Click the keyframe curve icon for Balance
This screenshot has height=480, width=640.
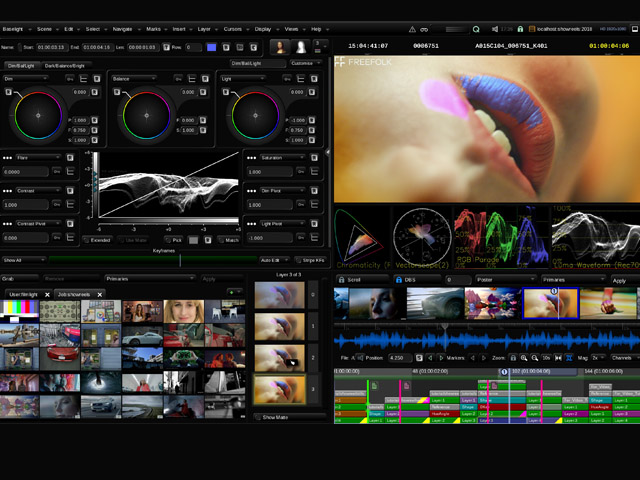point(192,78)
